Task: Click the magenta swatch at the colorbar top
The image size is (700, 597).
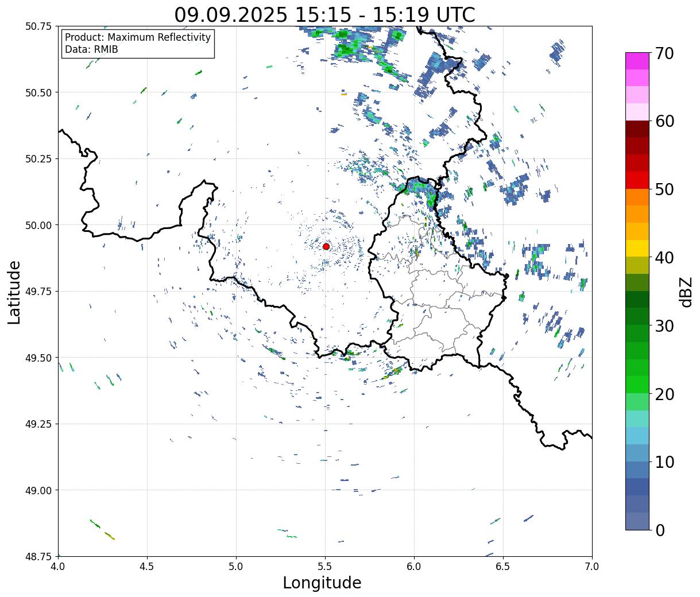Action: pyautogui.click(x=637, y=61)
